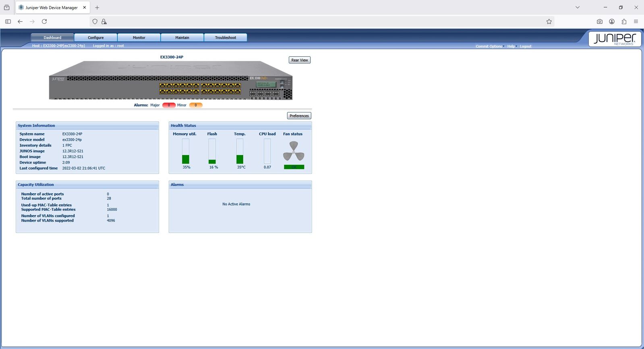Click the Minor alarms orange counter
The image size is (644, 349).
(196, 105)
